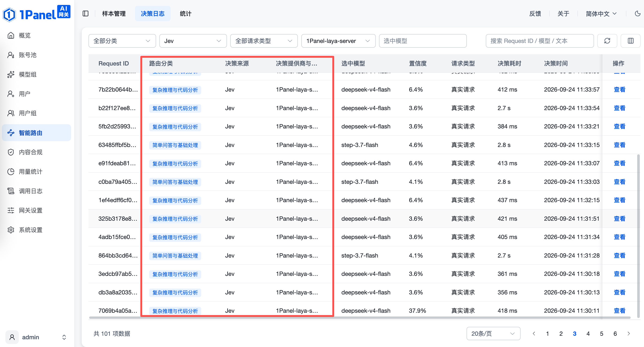The width and height of the screenshot is (644, 347).
Task: Expand the 全部请求类型 dropdown
Action: click(x=264, y=41)
